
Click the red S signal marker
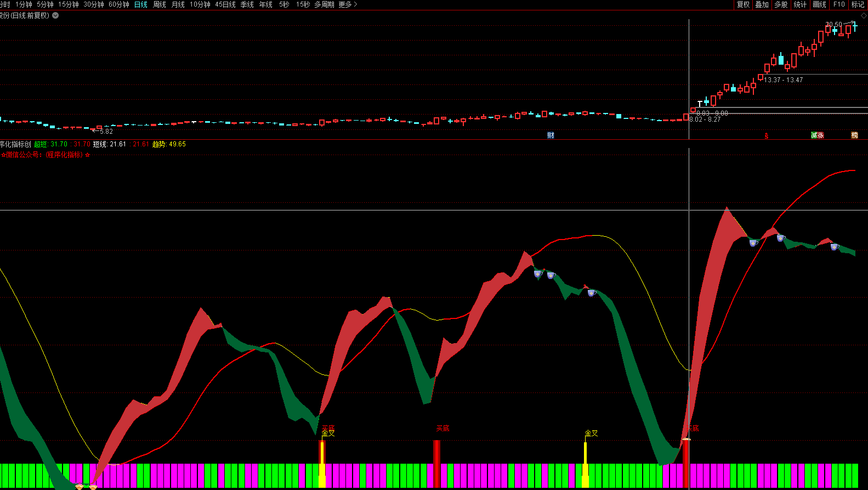767,136
